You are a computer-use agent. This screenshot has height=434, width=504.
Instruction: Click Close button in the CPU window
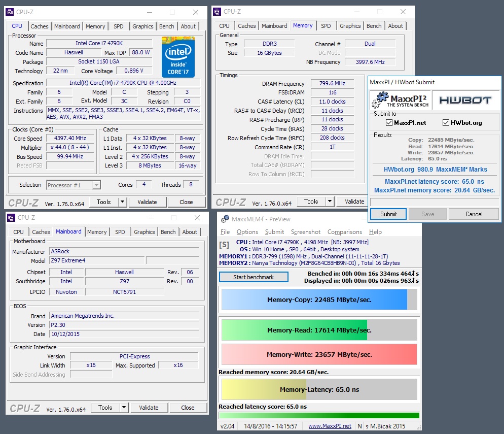coord(186,202)
